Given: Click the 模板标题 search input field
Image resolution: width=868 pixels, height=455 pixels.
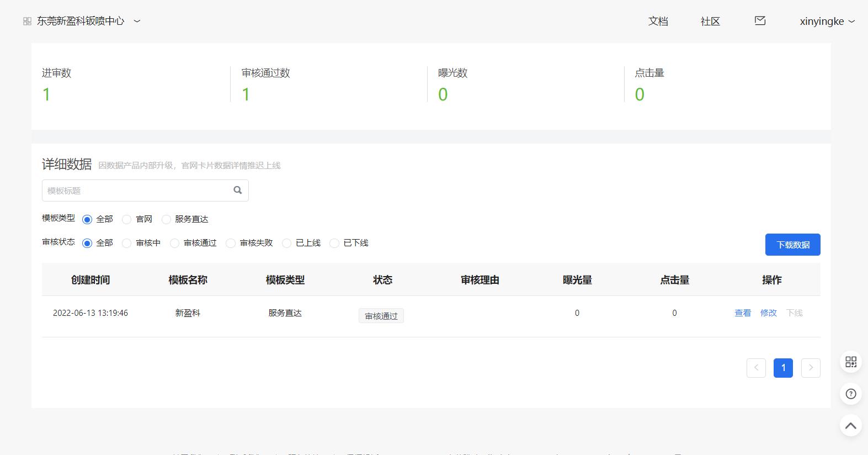Looking at the screenshot, I should coord(137,191).
